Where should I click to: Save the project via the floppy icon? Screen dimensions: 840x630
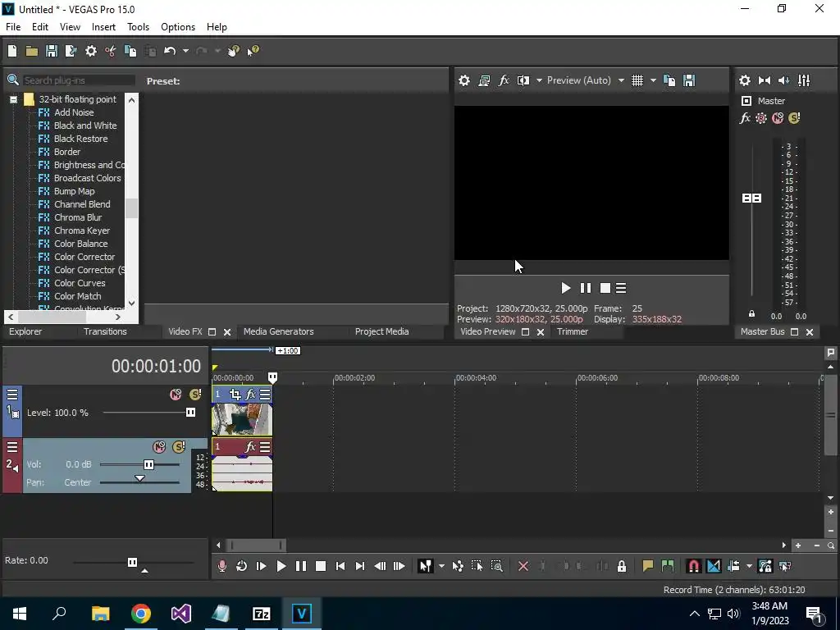coord(52,51)
